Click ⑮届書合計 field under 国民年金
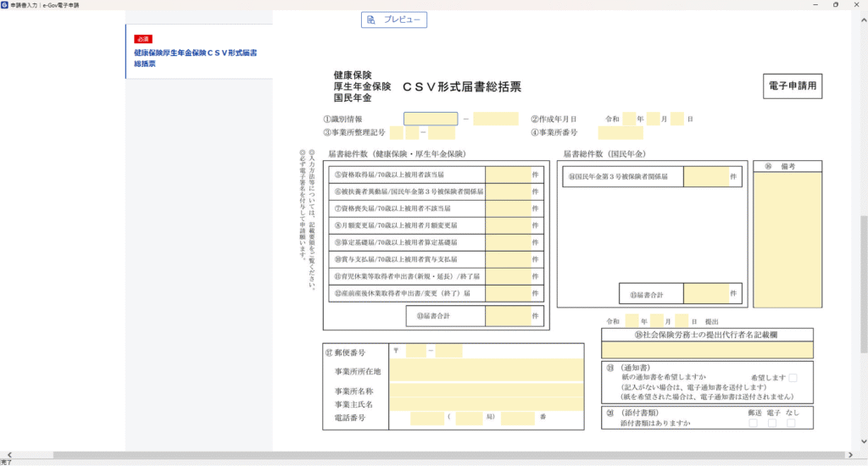 coord(706,294)
